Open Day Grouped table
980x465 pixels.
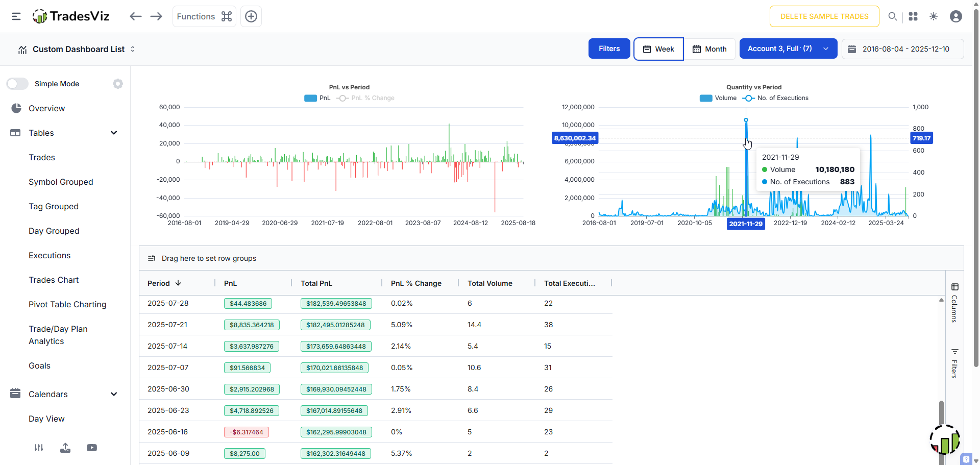click(x=54, y=231)
